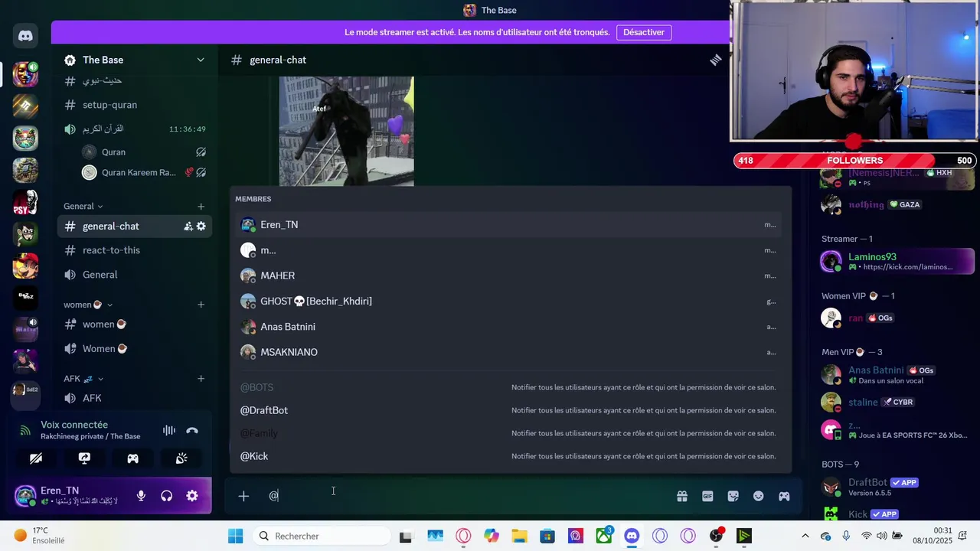Toggle camera in voice panel
980x551 pixels.
click(36, 458)
